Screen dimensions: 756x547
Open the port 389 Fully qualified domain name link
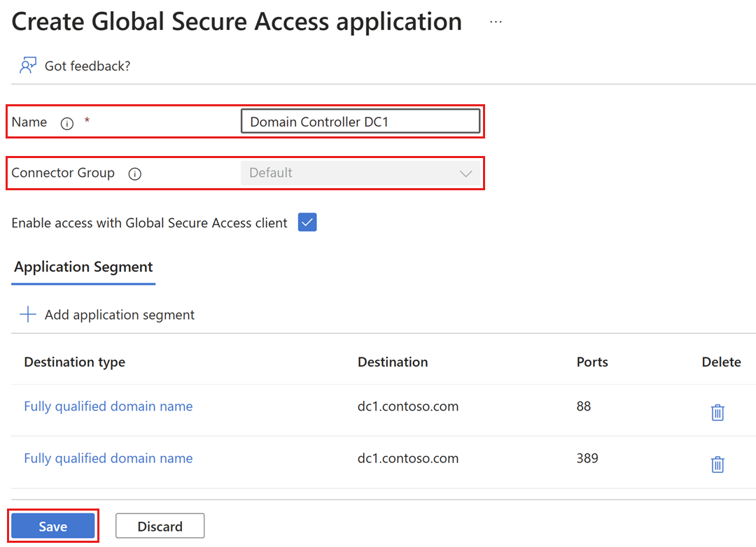click(108, 458)
